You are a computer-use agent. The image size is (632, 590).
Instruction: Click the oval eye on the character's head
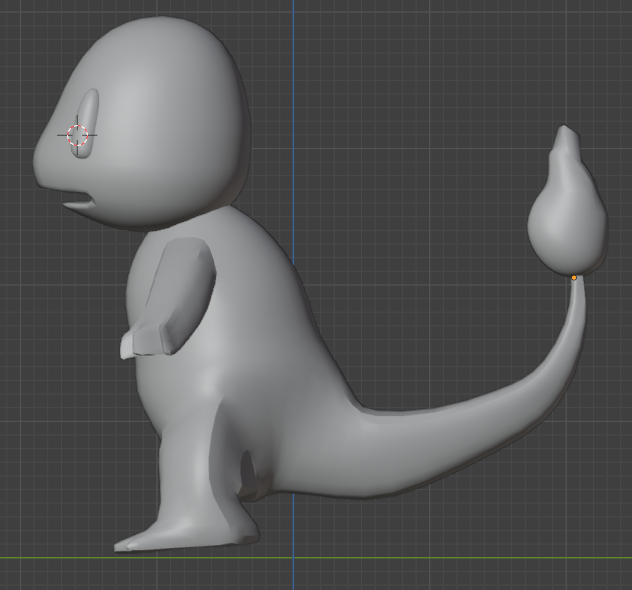click(85, 123)
